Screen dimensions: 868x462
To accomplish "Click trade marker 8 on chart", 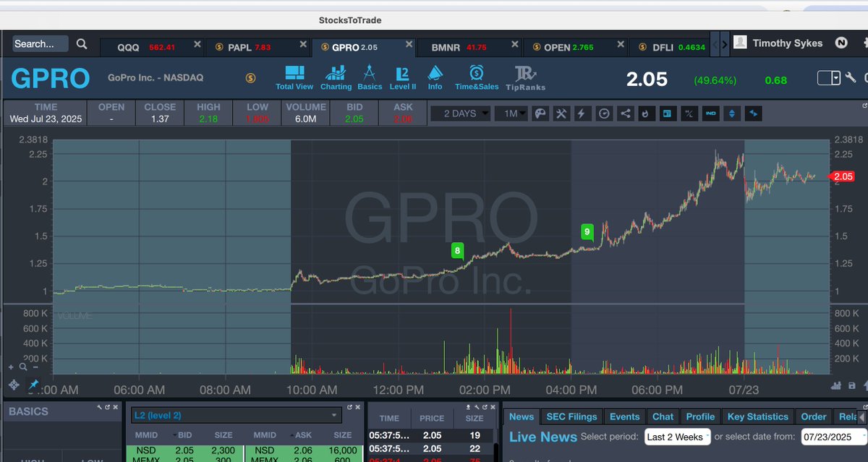I will pos(457,251).
